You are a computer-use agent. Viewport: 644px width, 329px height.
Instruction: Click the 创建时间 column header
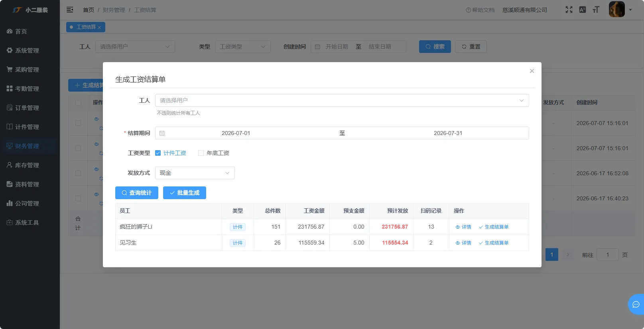(587, 103)
